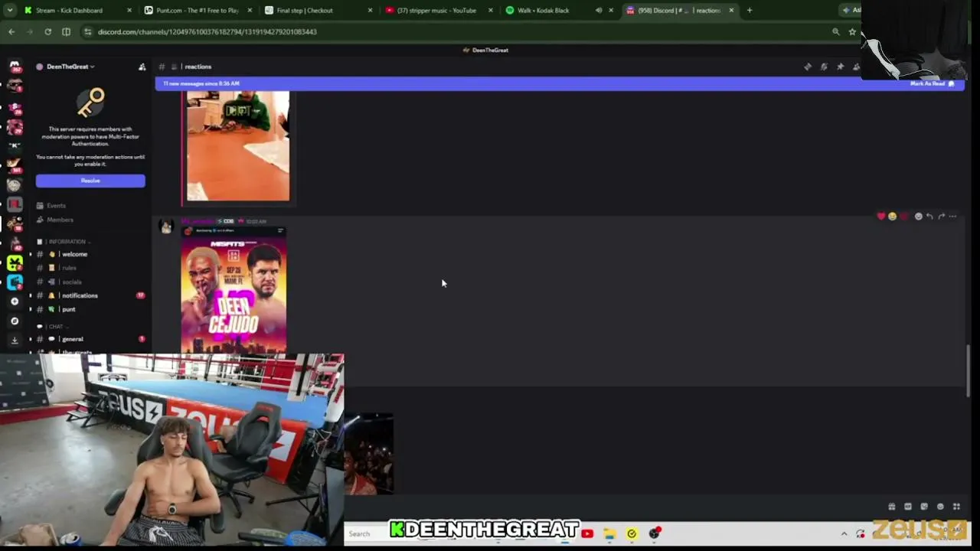Image resolution: width=980 pixels, height=551 pixels.
Task: Click the Resolve button for MFA
Action: (90, 181)
